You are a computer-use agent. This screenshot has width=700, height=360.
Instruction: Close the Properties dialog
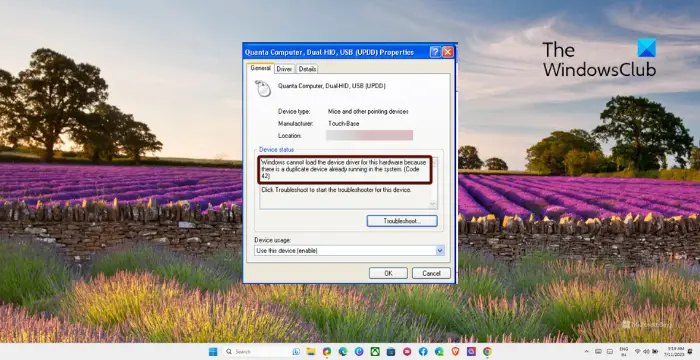coord(447,52)
